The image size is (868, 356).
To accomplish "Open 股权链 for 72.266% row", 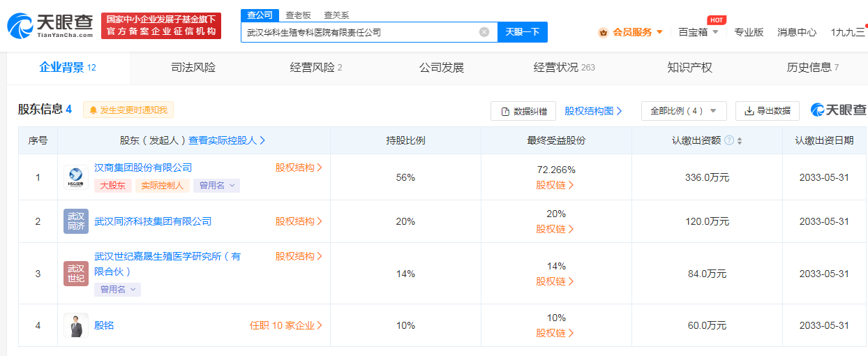I will pos(555,185).
